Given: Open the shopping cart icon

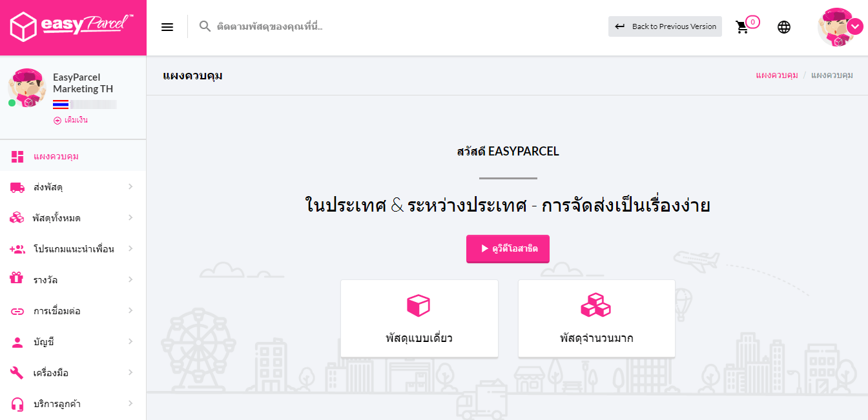Looking at the screenshot, I should 742,27.
